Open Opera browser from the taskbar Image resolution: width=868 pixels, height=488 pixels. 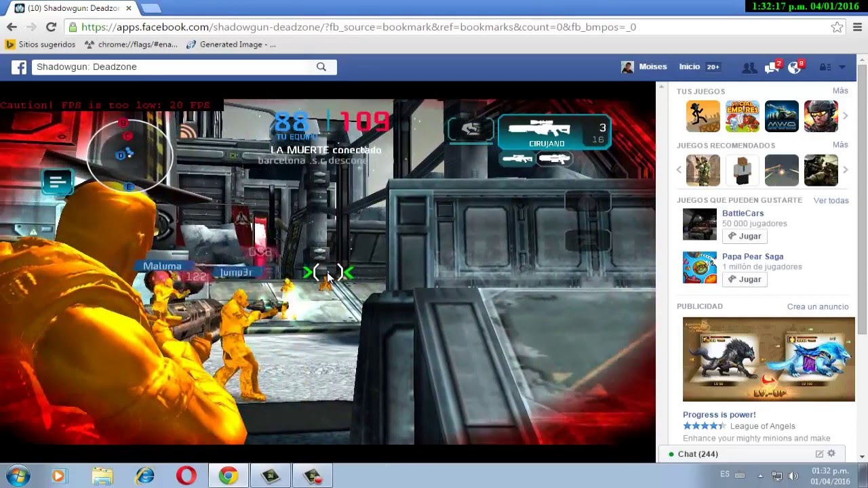click(x=186, y=476)
